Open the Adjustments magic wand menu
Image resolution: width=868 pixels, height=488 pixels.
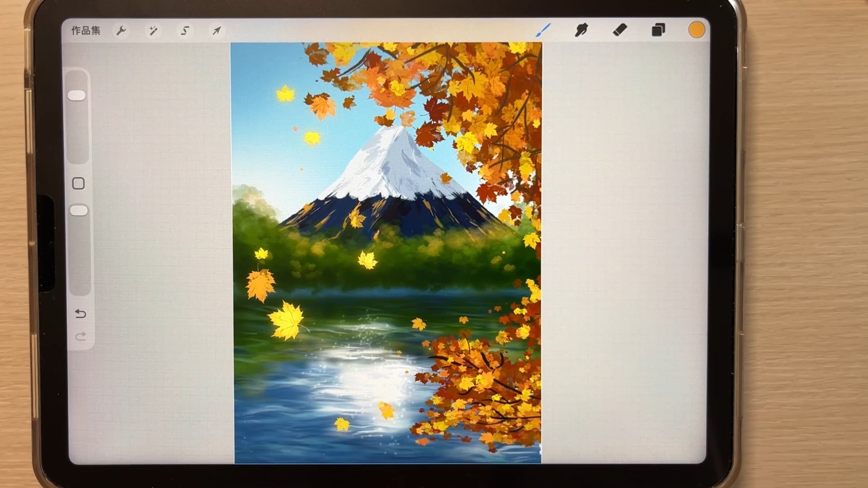[153, 31]
